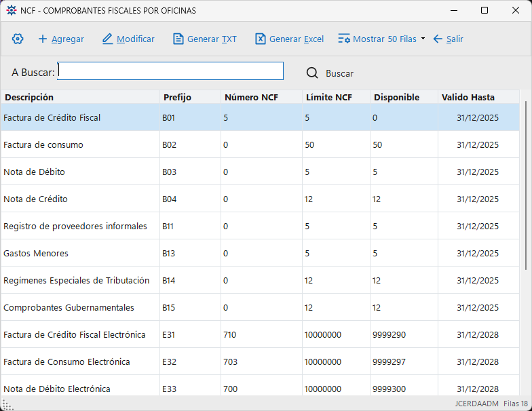Click the Excel sheet icon
The height and width of the screenshot is (411, 532).
pos(261,39)
